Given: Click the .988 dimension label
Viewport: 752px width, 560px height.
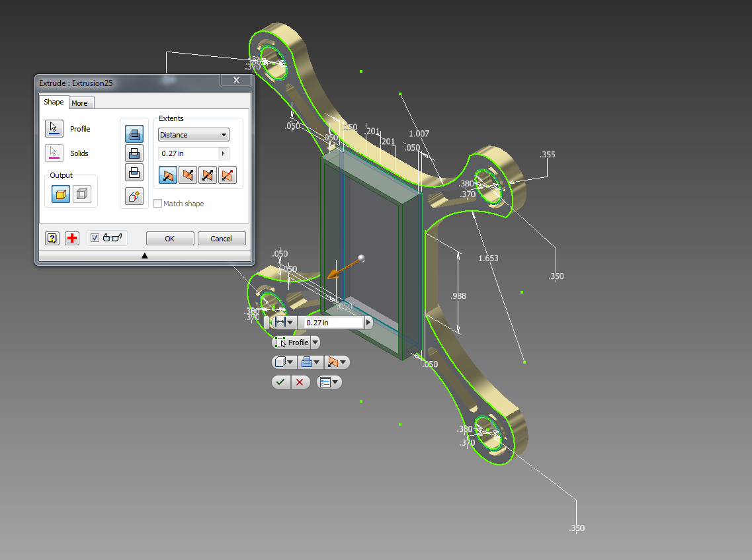Looking at the screenshot, I should [x=458, y=296].
